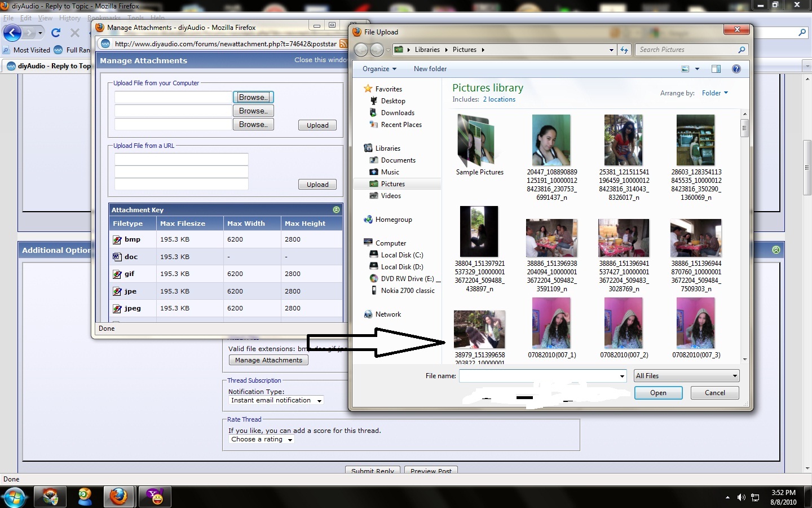Click Upload button for computer files
The width and height of the screenshot is (812, 508).
317,125
